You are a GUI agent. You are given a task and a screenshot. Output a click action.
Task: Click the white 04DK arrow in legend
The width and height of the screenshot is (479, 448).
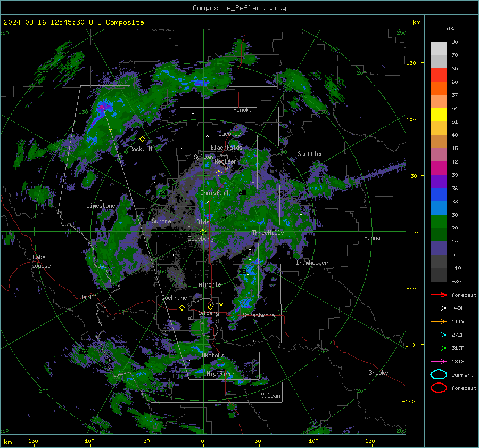(x=439, y=308)
